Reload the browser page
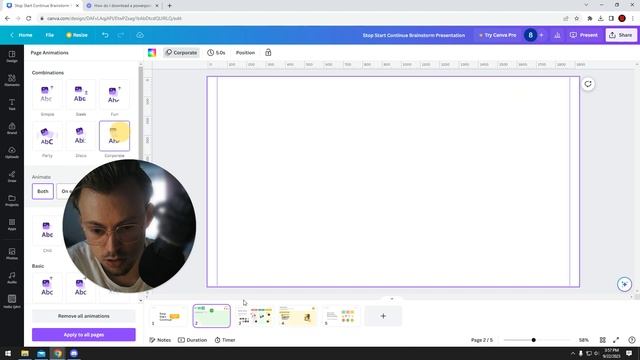 (x=29, y=18)
